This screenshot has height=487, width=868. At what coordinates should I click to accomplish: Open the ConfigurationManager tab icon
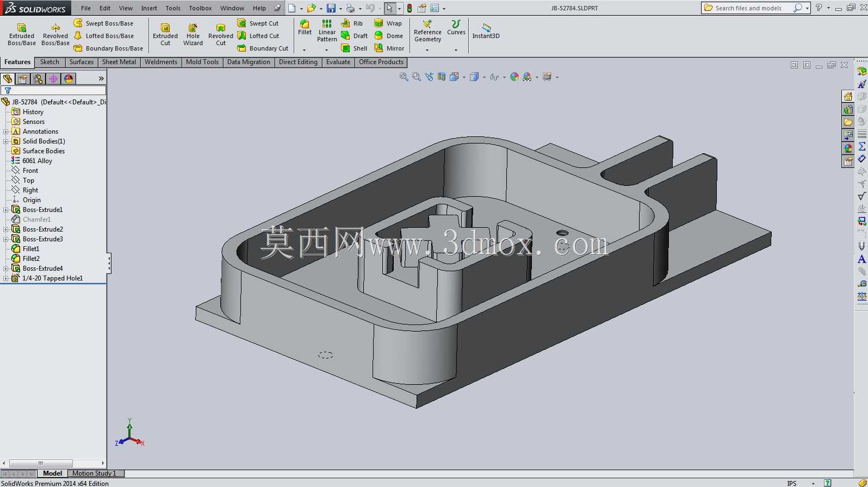pos(38,79)
